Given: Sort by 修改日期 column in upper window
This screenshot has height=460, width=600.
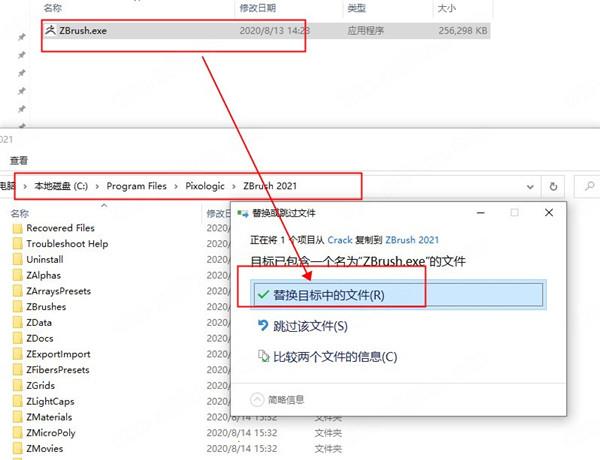Looking at the screenshot, I should pyautogui.click(x=258, y=8).
